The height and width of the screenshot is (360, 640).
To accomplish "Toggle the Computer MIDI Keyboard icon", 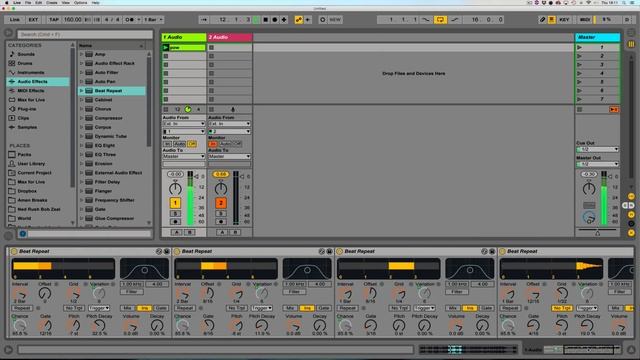I will tap(551, 20).
